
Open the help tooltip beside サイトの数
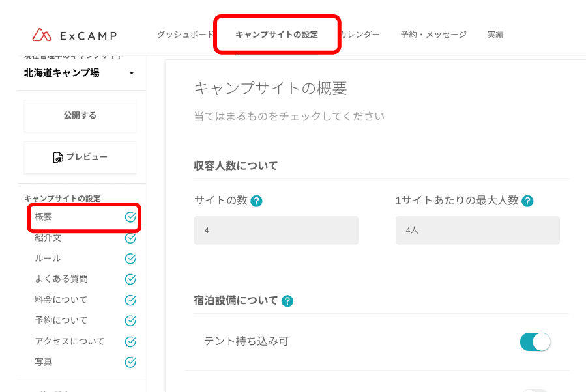tap(256, 201)
